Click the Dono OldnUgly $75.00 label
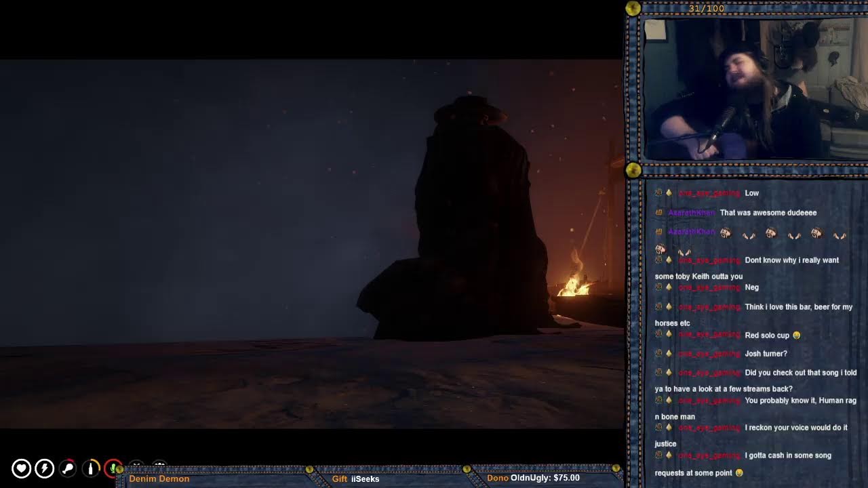Viewport: 868px width, 488px height. (533, 478)
